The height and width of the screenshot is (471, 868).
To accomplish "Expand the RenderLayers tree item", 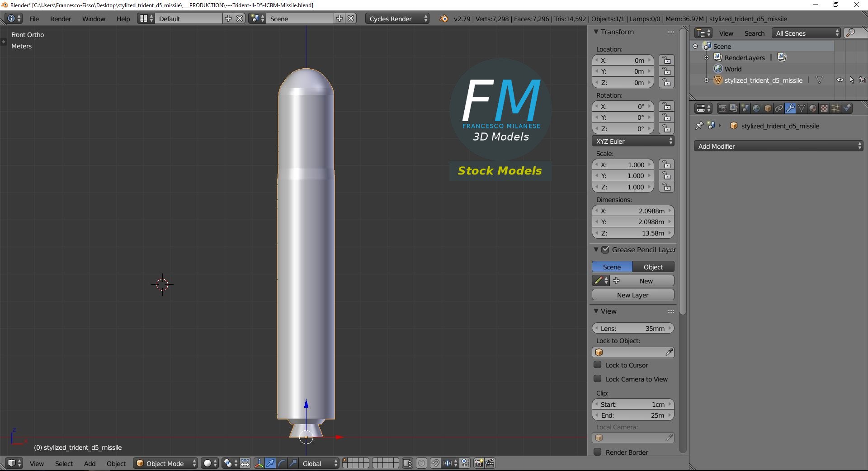I will [707, 57].
